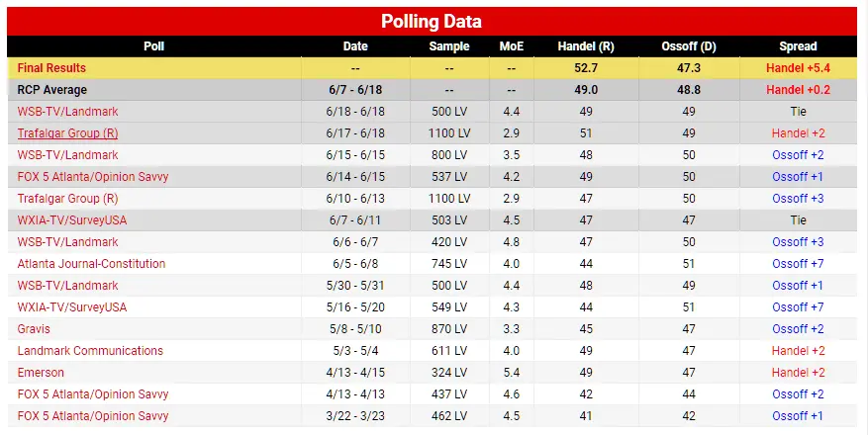Open the Gravis poll link
Image resolution: width=868 pixels, height=435 pixels.
(34, 329)
